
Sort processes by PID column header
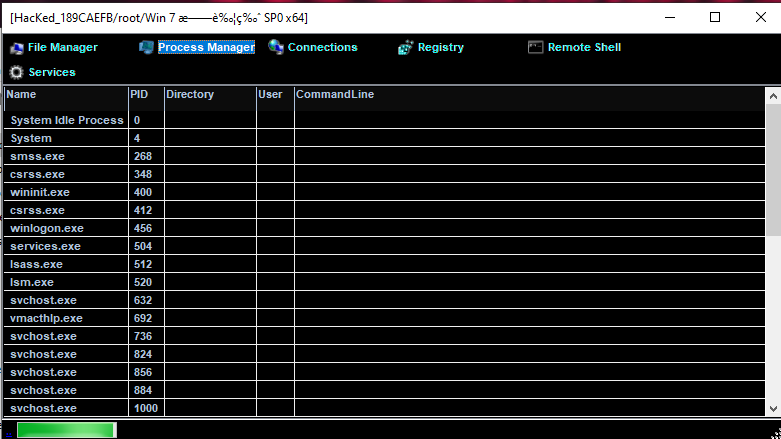coord(145,94)
